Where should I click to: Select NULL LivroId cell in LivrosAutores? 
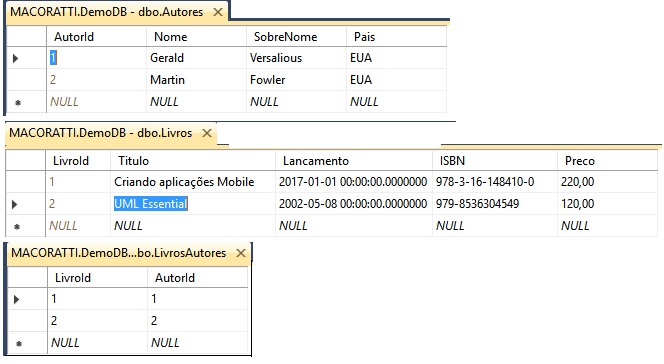97,343
